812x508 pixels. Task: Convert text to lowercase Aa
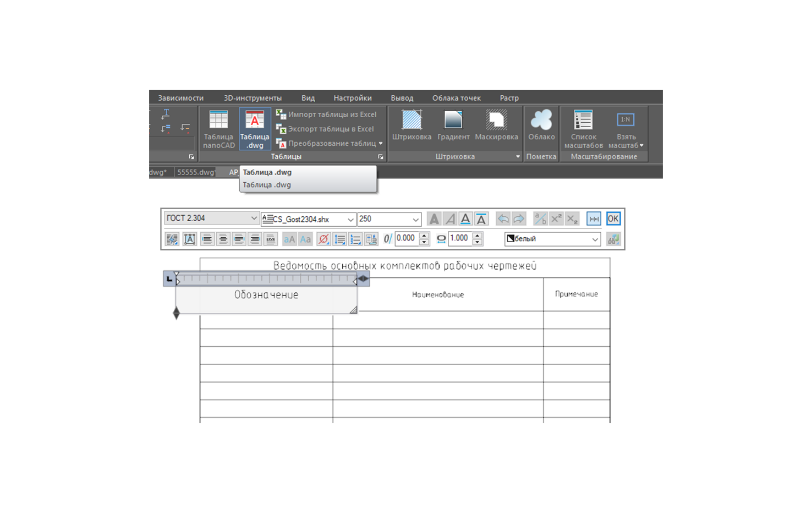(305, 239)
